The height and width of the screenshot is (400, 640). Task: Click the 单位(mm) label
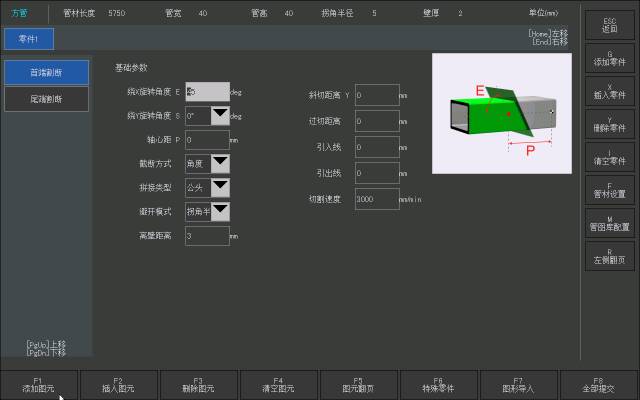click(x=544, y=13)
